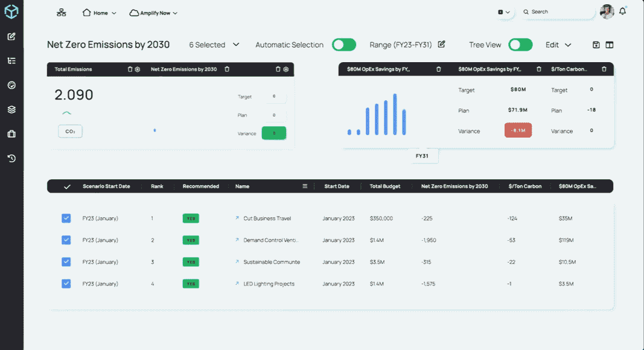This screenshot has width=644, height=350.
Task: Click the hierarchy list icon in the sidebar
Action: 10,60
